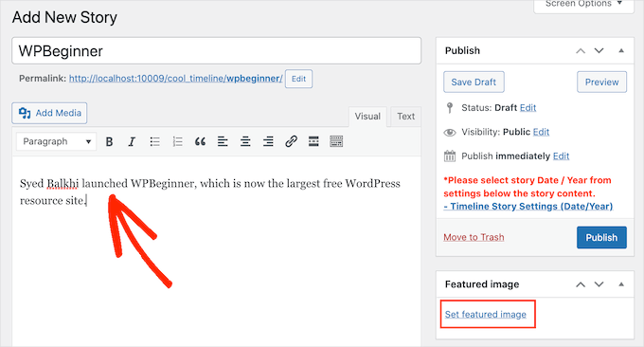Viewport: 644px width, 347px height.
Task: Move the Publish panel up
Action: pos(581,51)
